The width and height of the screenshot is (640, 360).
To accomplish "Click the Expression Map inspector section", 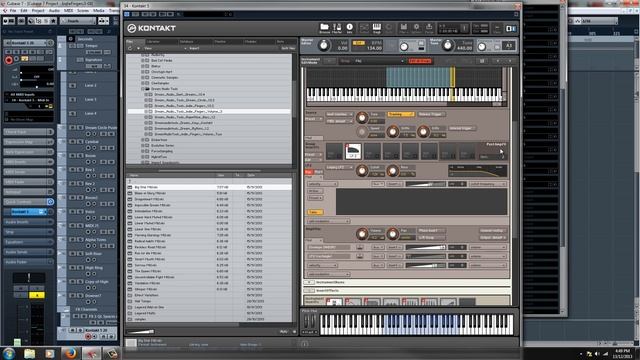I will [x=29, y=142].
